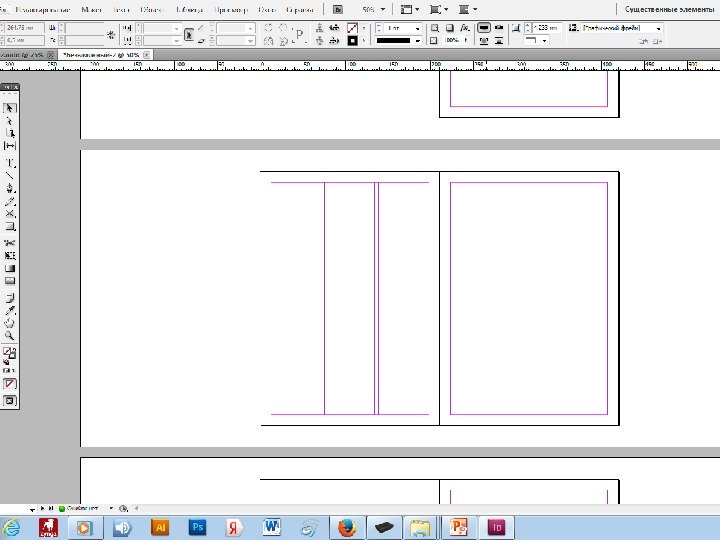Screen dimensions: 720x540
Task: Open Internet Explorer from the taskbar
Action: tap(11, 527)
